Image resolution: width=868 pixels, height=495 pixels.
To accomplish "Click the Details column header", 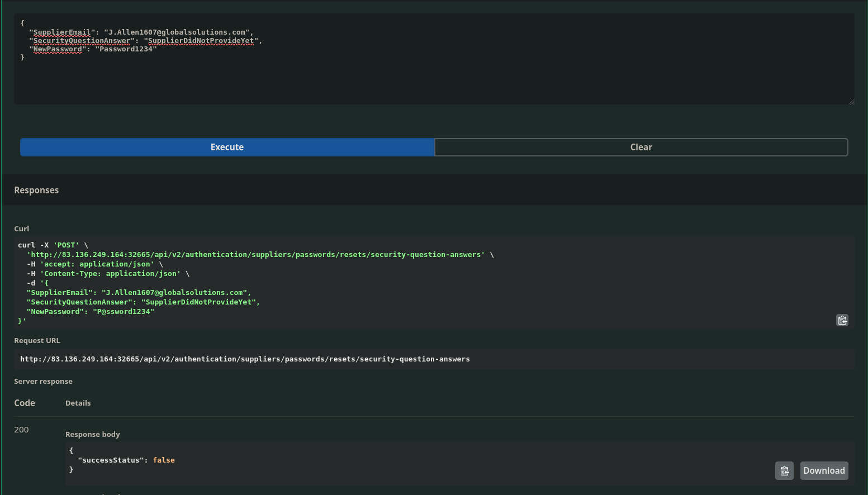I will [x=78, y=403].
